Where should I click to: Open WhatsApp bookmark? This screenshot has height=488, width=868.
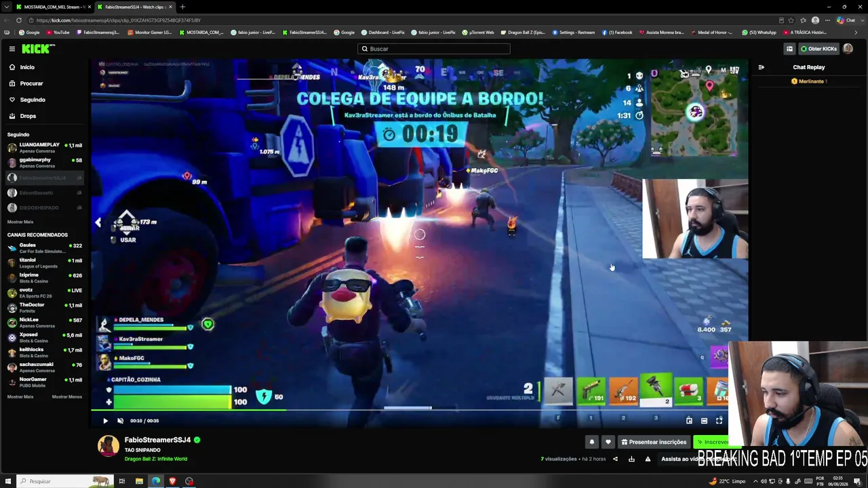point(759,33)
